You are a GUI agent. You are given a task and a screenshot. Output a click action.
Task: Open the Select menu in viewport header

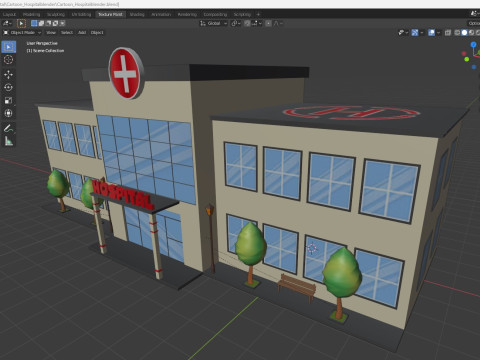tap(67, 32)
